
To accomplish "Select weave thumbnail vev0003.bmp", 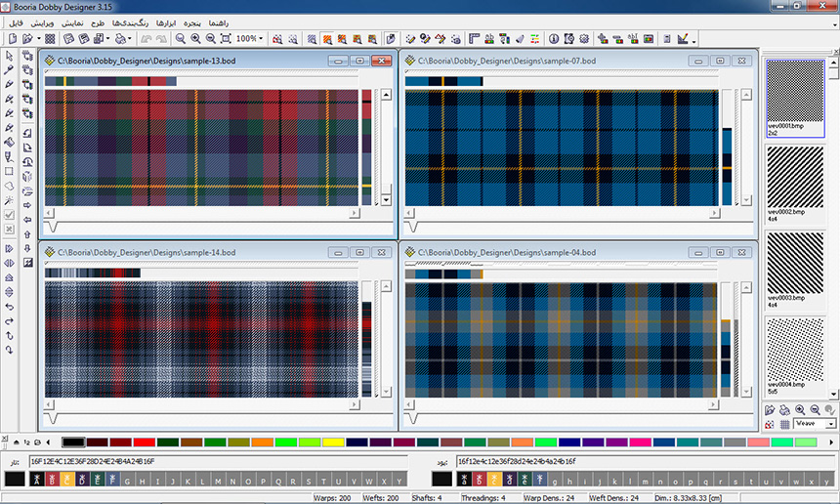I will click(x=795, y=270).
